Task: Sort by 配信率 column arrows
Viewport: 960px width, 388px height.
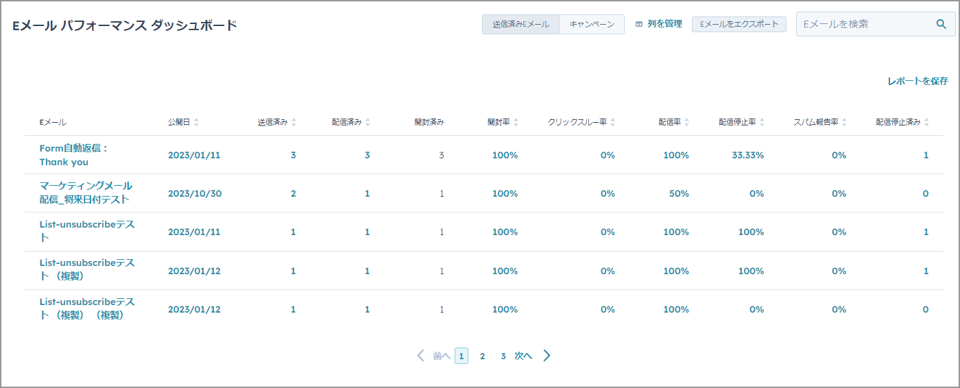Action: [687, 122]
